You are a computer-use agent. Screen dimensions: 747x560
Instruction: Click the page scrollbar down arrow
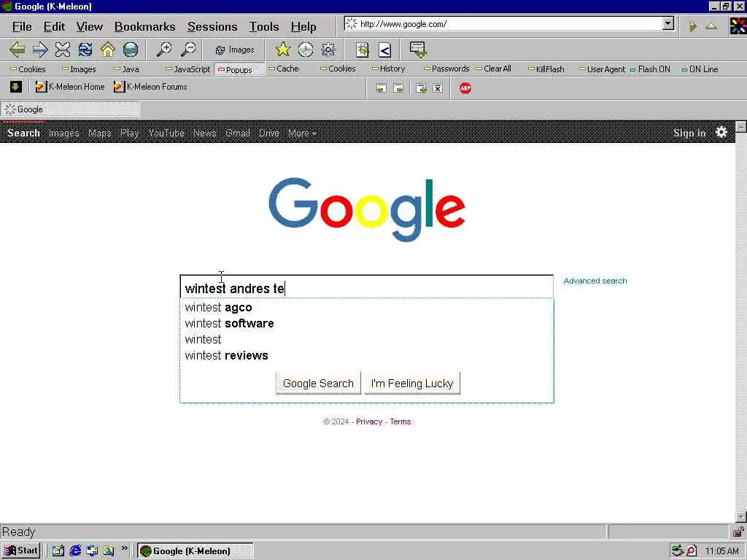point(741,517)
